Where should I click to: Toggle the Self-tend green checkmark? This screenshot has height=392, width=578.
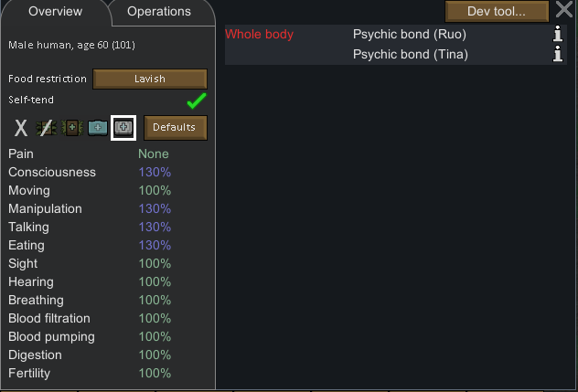click(x=197, y=101)
